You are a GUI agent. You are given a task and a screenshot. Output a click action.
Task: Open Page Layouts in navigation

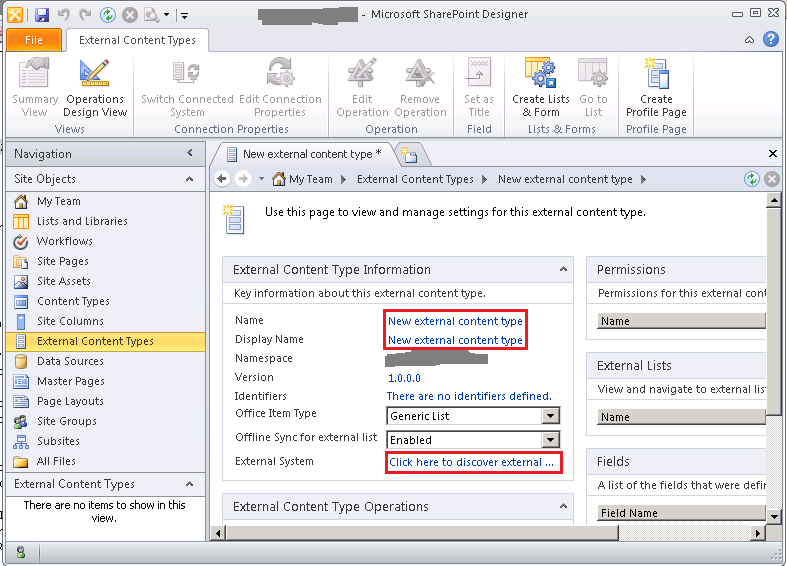70,401
